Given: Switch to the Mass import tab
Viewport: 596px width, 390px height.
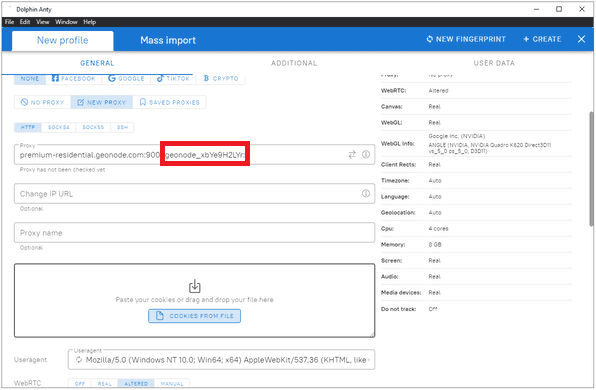Looking at the screenshot, I should [168, 40].
